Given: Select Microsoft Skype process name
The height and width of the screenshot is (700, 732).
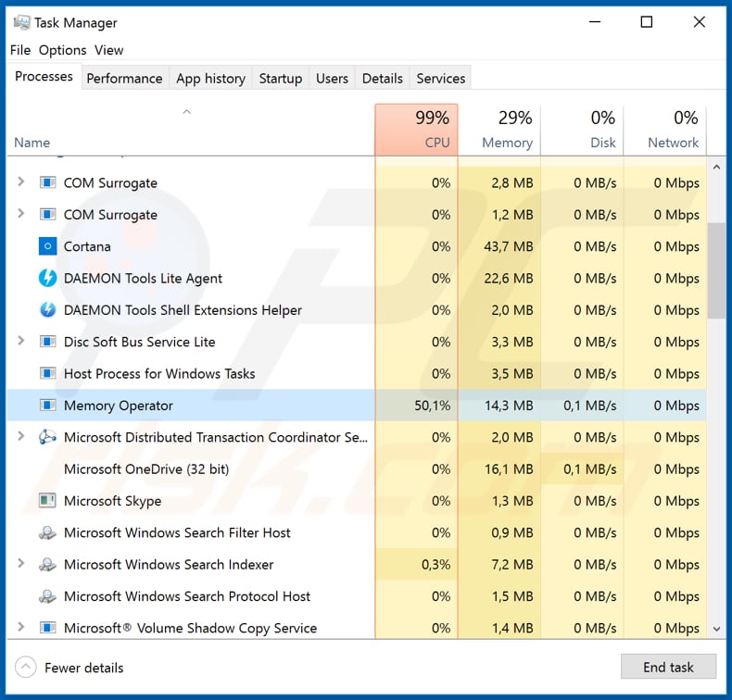Looking at the screenshot, I should [x=112, y=501].
